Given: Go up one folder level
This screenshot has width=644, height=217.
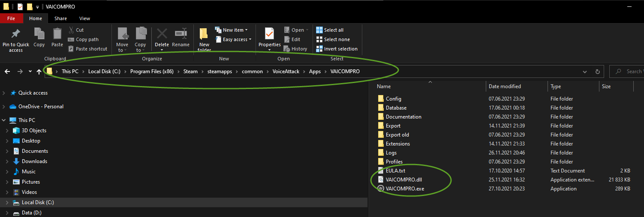Looking at the screenshot, I should pyautogui.click(x=39, y=71).
